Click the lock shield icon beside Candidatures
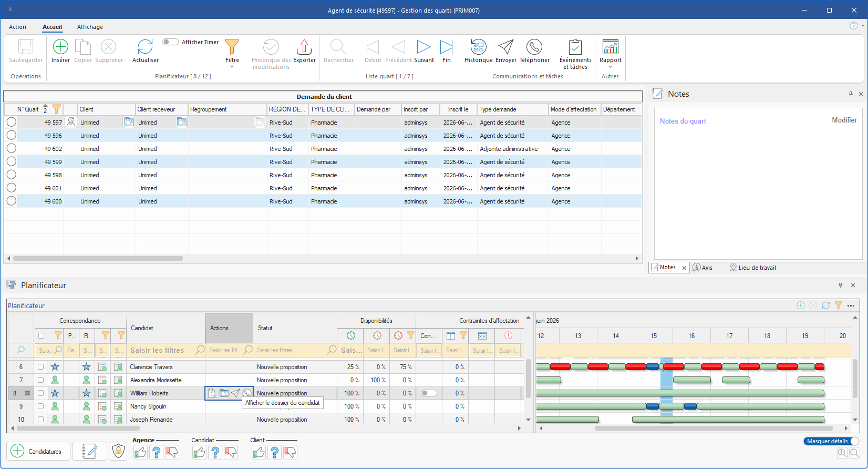 [x=119, y=451]
